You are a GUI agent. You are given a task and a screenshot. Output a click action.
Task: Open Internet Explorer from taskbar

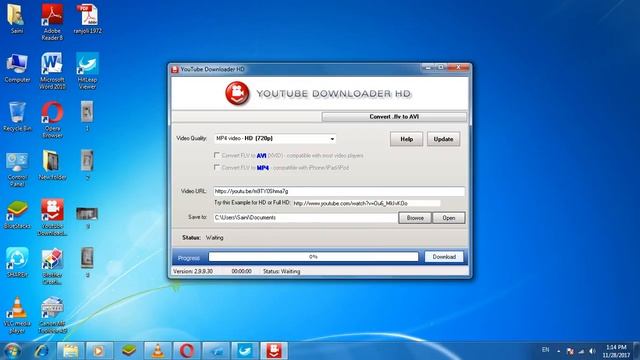(x=42, y=351)
